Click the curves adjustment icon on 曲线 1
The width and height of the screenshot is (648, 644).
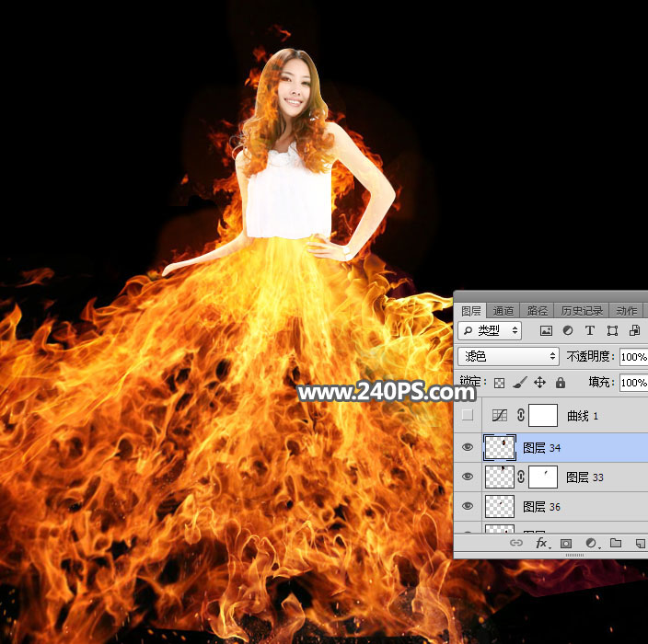pos(499,415)
